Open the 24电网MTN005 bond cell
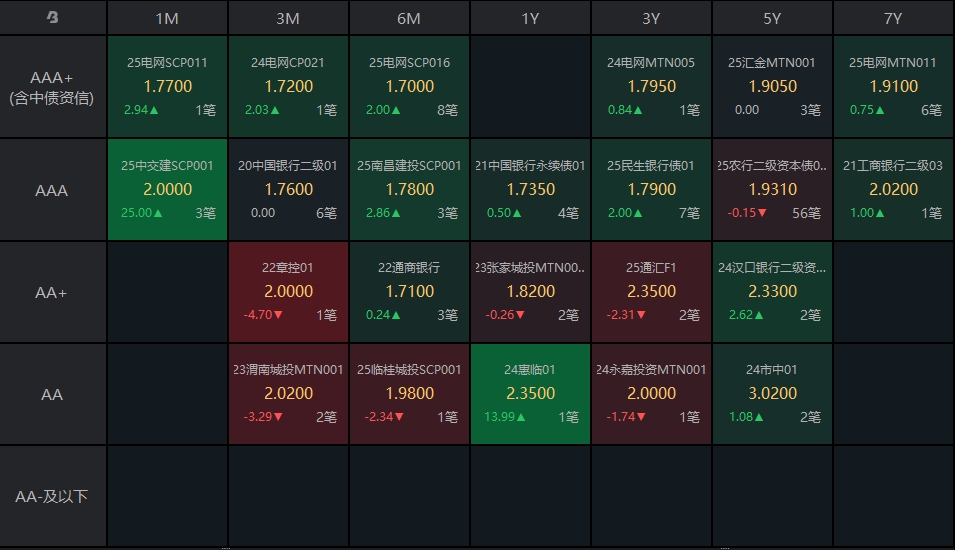Viewport: 955px width, 550px height. [x=651, y=87]
